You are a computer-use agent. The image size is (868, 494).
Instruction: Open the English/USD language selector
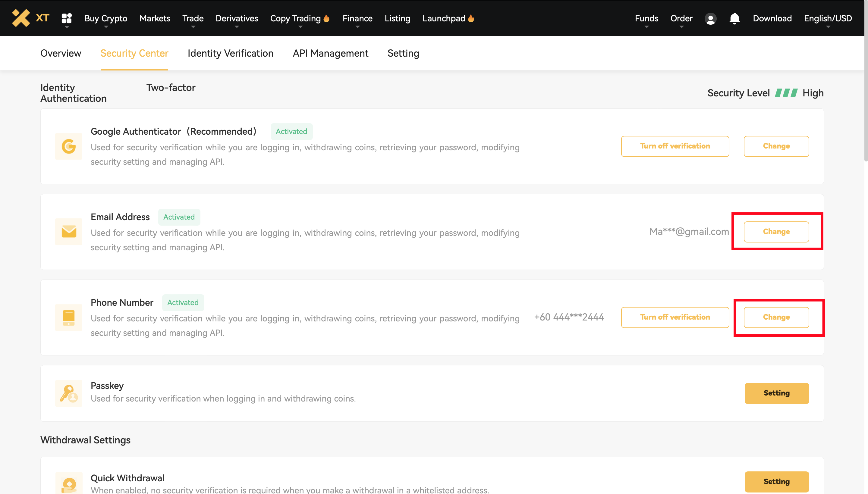click(827, 18)
